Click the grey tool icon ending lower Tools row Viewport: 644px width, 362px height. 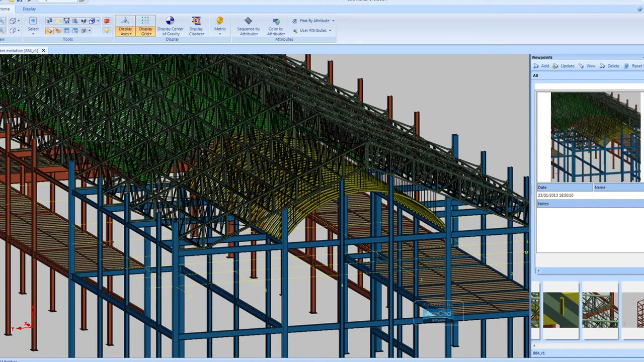84,31
